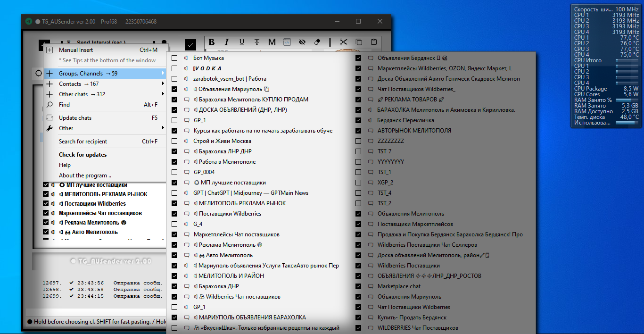Click the code block toolbar icon
Viewport: 644px width, 334px height.
pos(287,42)
